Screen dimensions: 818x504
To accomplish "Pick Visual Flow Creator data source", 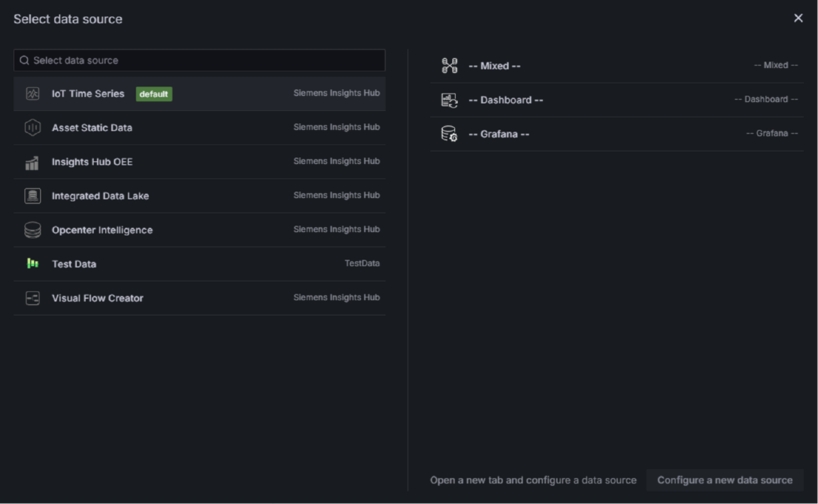I will 199,298.
